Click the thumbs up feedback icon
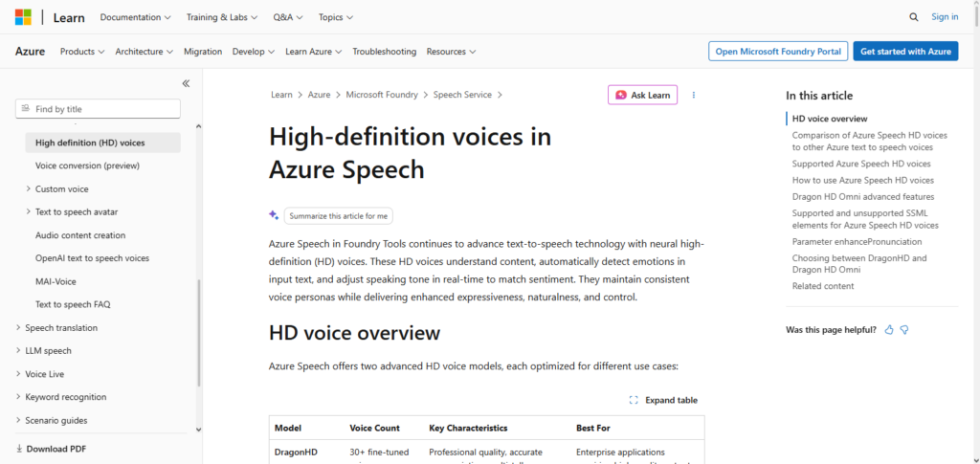The height and width of the screenshot is (464, 980). [x=889, y=330]
